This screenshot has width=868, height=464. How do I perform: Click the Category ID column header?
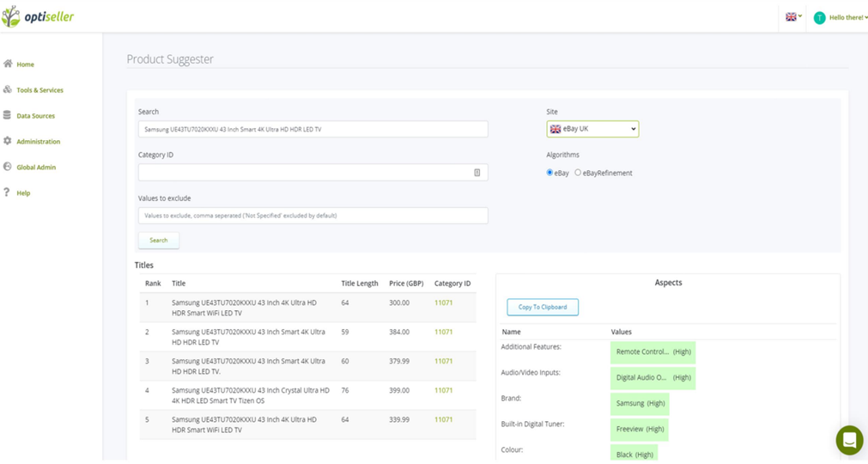click(x=452, y=284)
